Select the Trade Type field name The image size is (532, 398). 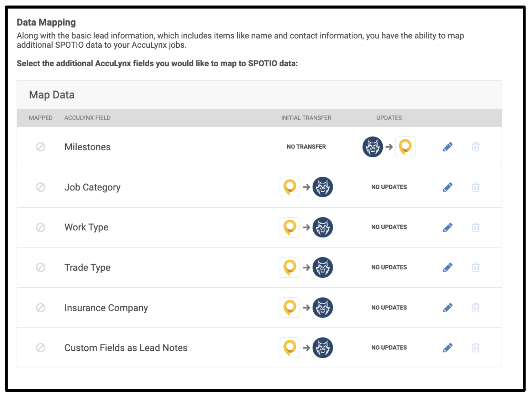tap(87, 267)
